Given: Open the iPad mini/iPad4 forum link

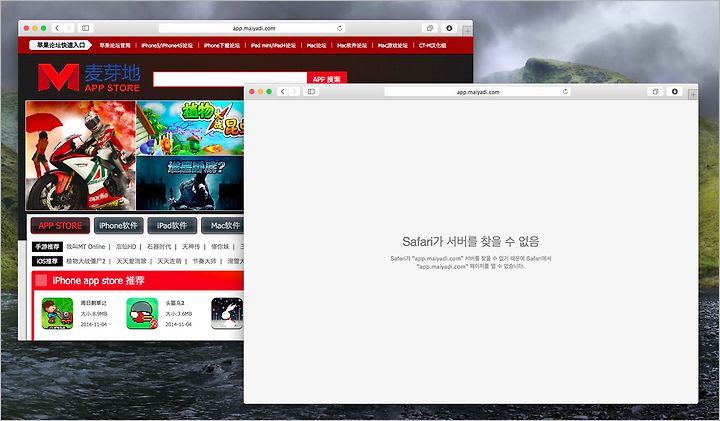Looking at the screenshot, I should [x=273, y=45].
